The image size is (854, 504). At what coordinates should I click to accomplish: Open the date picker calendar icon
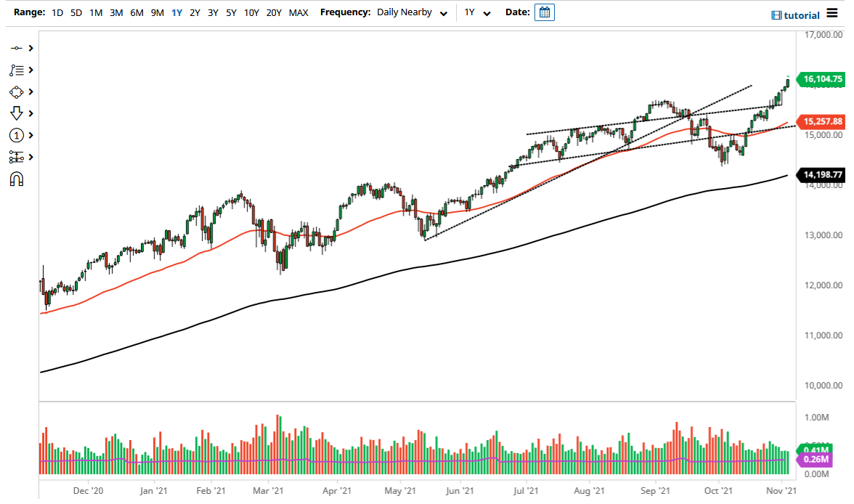(545, 12)
